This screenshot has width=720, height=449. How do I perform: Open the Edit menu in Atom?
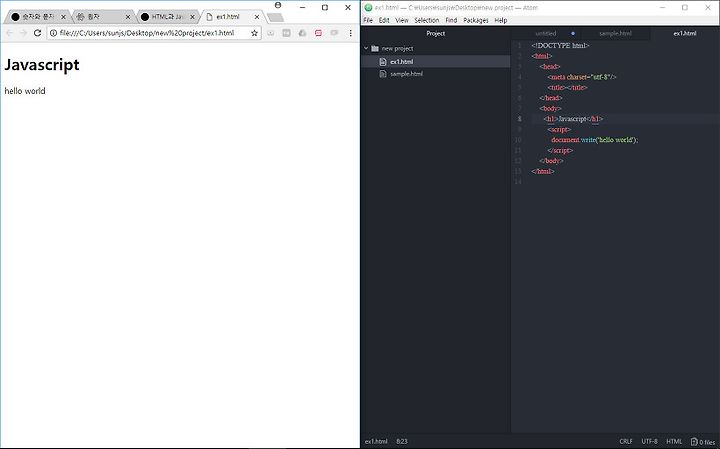pyautogui.click(x=384, y=20)
